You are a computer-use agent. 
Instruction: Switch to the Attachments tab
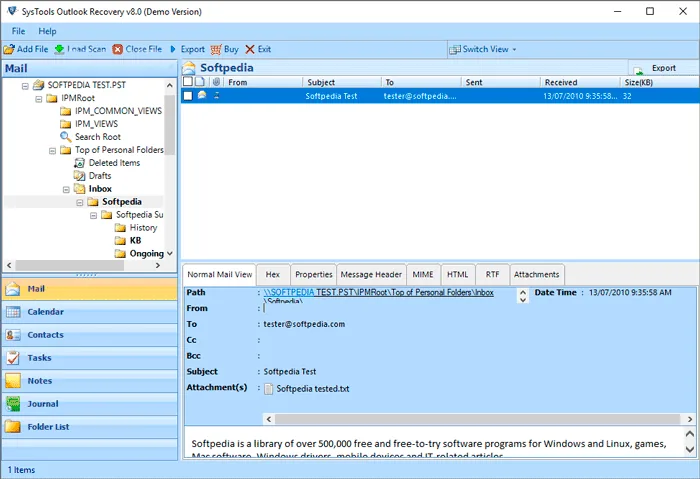537,275
